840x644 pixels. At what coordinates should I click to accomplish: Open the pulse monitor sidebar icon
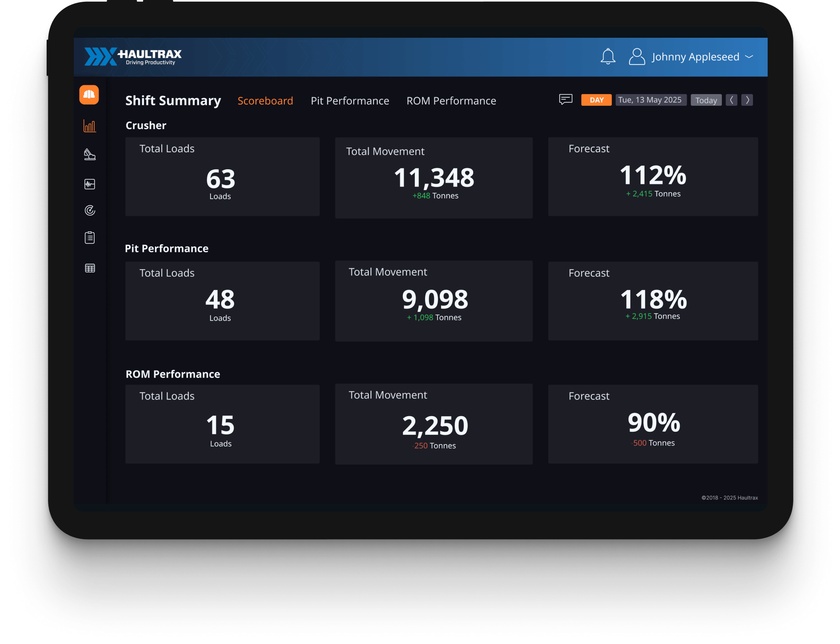click(90, 184)
